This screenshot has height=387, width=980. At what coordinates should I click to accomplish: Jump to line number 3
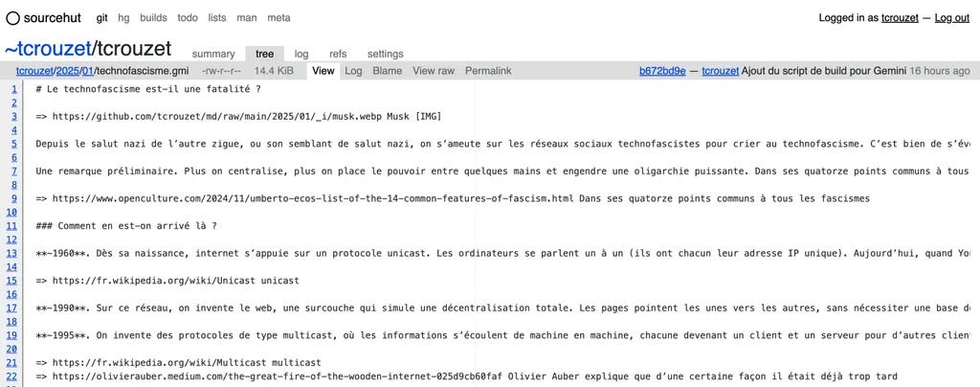13,117
